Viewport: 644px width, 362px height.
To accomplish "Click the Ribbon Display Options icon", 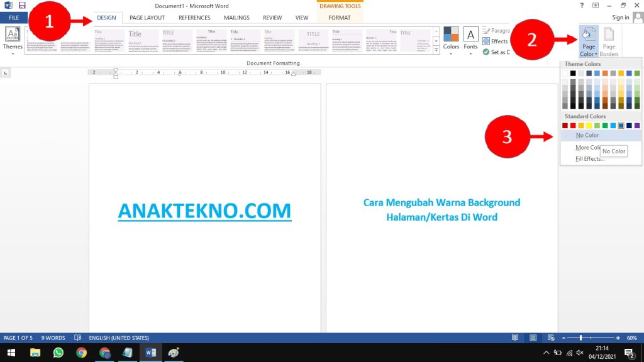I will point(595,5).
